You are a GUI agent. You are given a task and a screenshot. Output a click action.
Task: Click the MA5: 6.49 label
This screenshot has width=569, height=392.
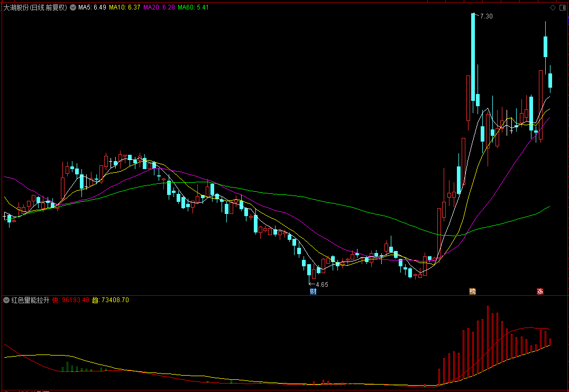tap(92, 7)
